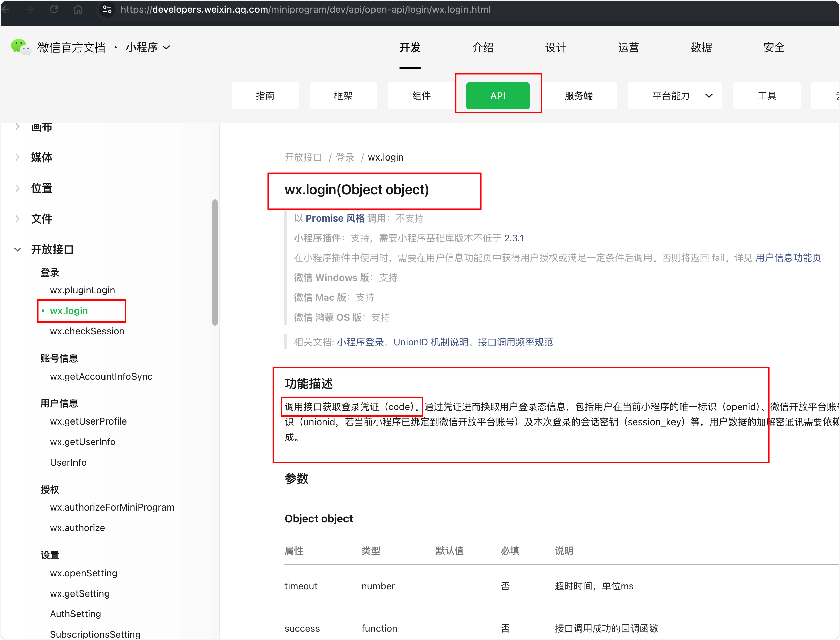This screenshot has width=840, height=640.
Task: Open the 指南 navigation tab
Action: (x=265, y=96)
